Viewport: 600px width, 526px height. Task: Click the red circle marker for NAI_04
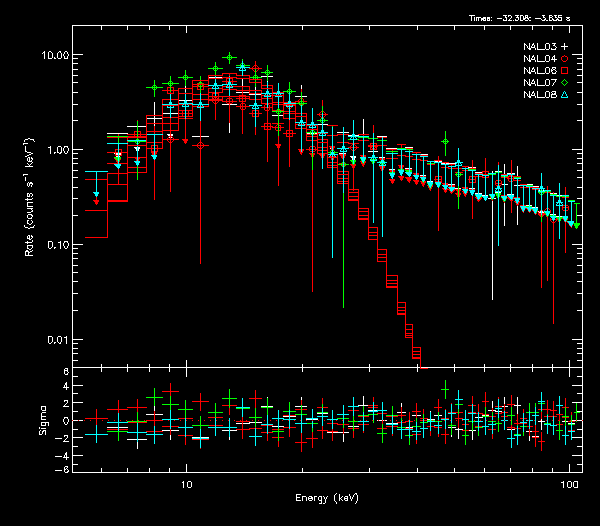(x=565, y=59)
